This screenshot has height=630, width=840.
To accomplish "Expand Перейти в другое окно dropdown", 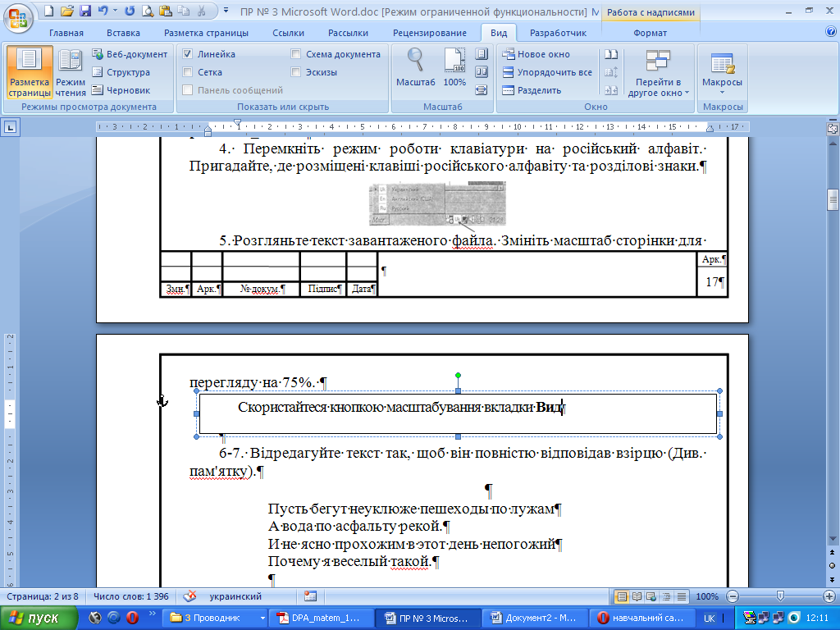I will pyautogui.click(x=659, y=72).
